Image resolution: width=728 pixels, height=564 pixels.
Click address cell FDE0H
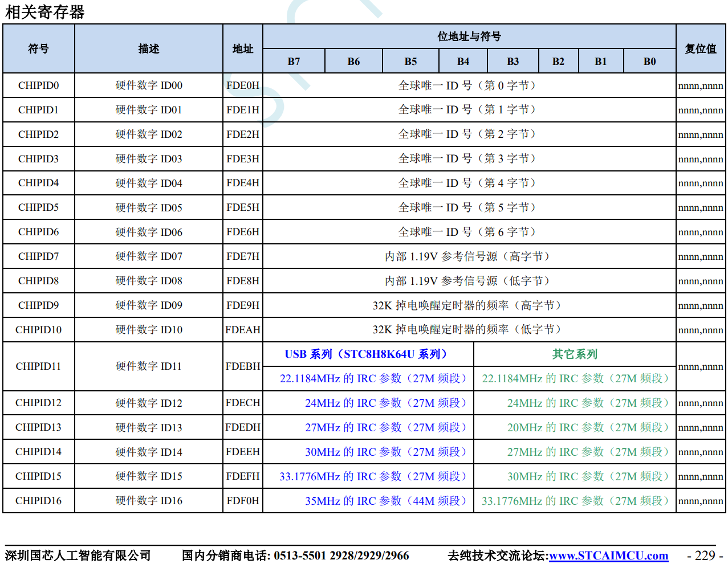tap(243, 85)
